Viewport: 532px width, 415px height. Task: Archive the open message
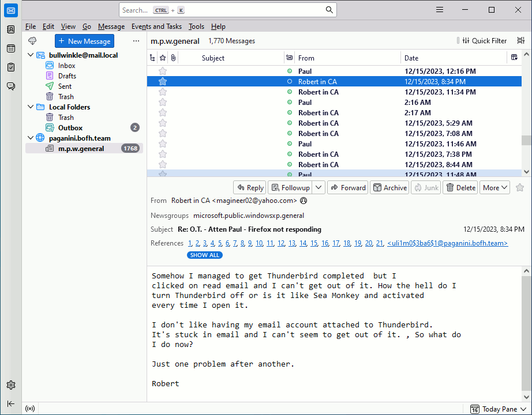389,187
